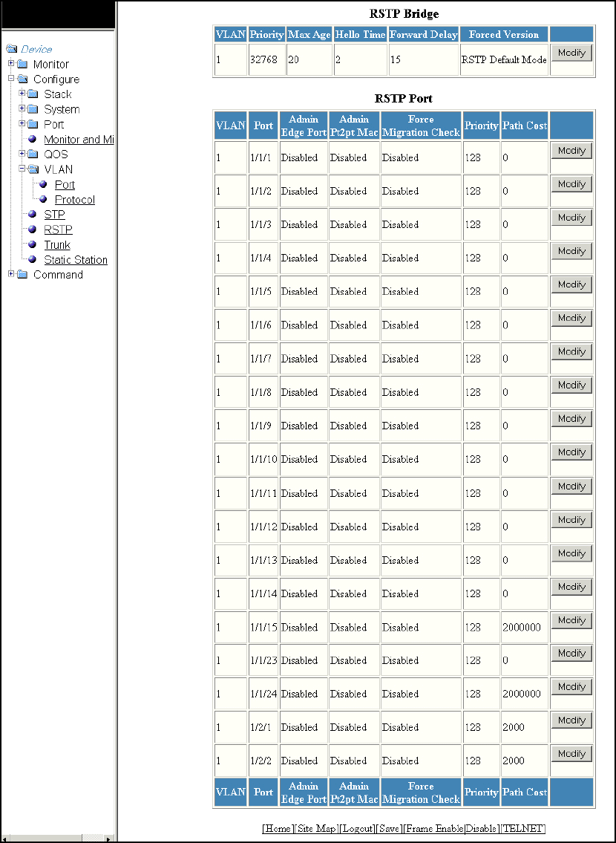
Task: Click the Device label in the tree
Action: (x=36, y=50)
